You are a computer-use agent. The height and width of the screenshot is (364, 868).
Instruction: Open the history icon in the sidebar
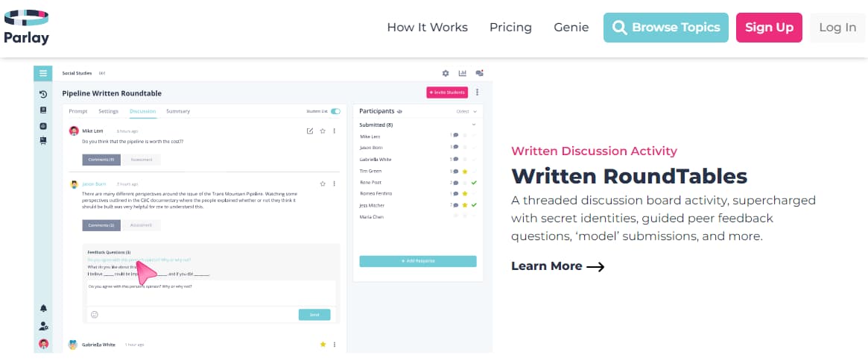(43, 95)
